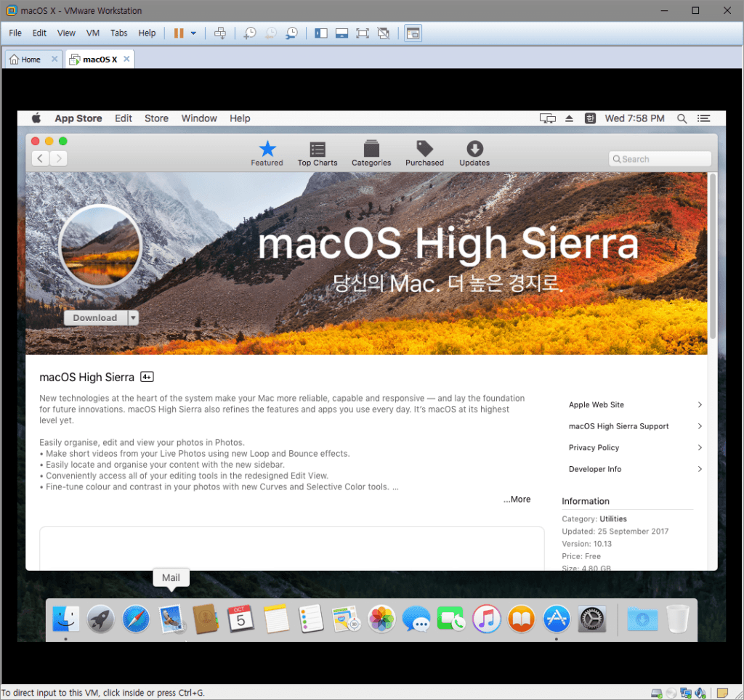Open Notes in the Dock
Screen dimensions: 744x700
click(276, 619)
